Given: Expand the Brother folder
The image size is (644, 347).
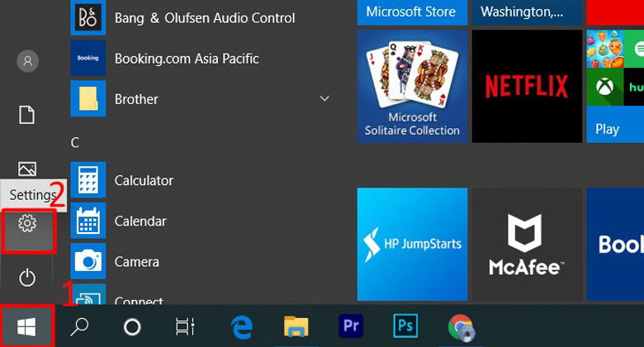Looking at the screenshot, I should [x=324, y=99].
